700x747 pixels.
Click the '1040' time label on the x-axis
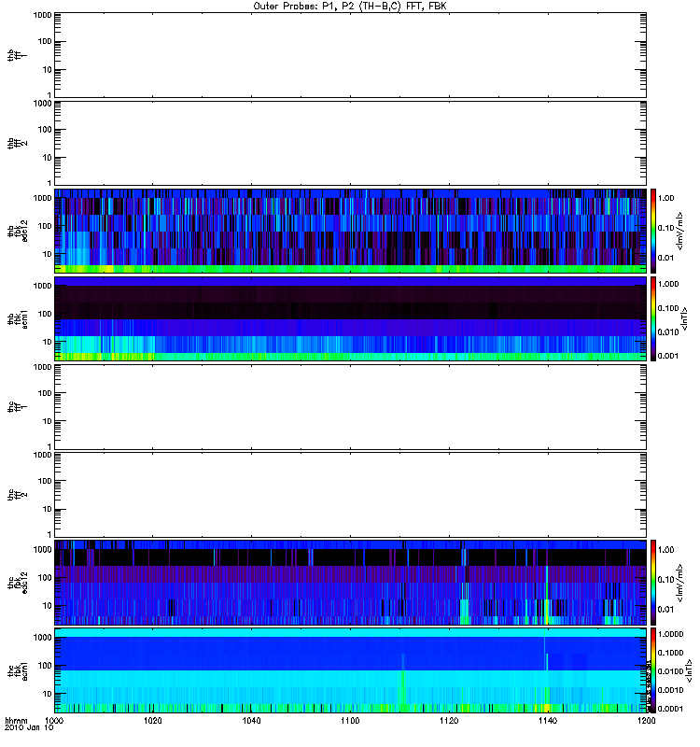pos(251,720)
